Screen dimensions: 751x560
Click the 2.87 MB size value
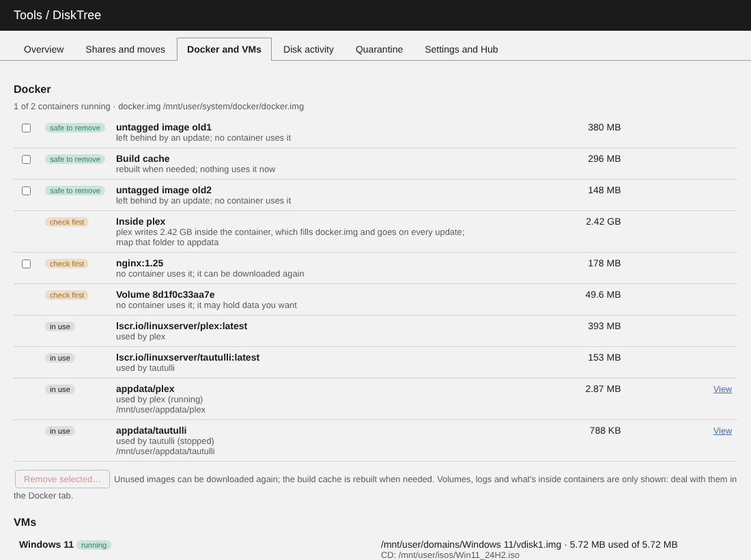[603, 389]
